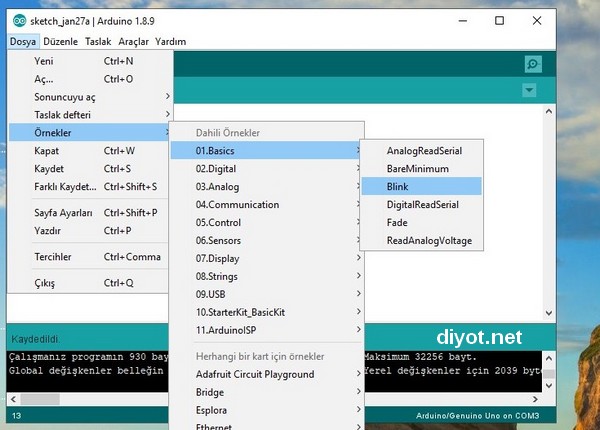Image resolution: width=600 pixels, height=430 pixels.
Task: Choose Çıkış to quit Arduino
Action: [x=89, y=283]
